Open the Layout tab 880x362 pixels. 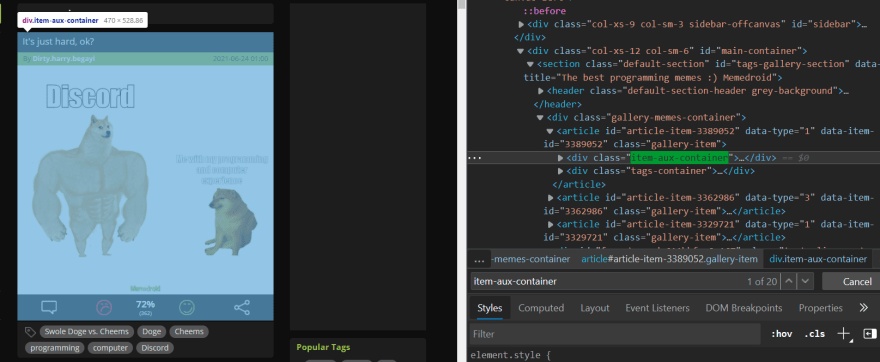tap(594, 308)
